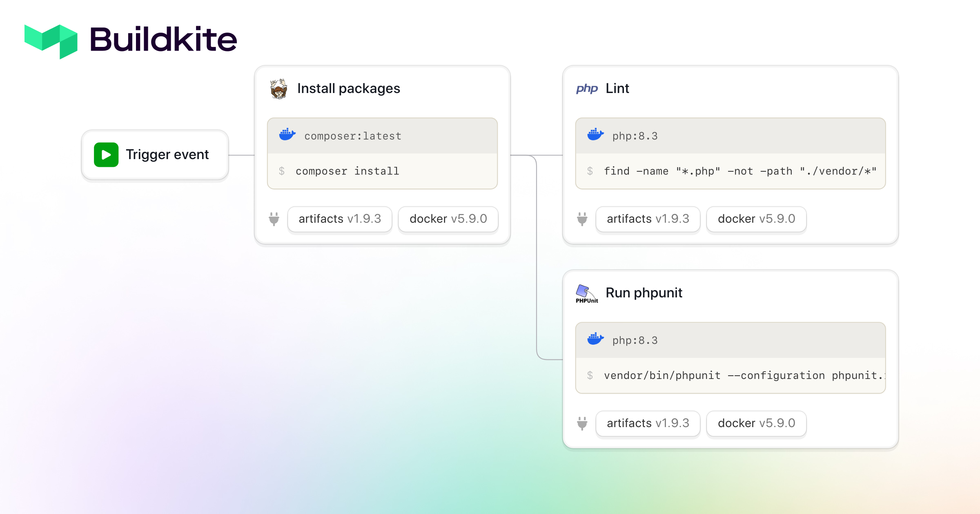Click the Composer icon beside Install packages
The height and width of the screenshot is (514, 980).
pyautogui.click(x=279, y=89)
